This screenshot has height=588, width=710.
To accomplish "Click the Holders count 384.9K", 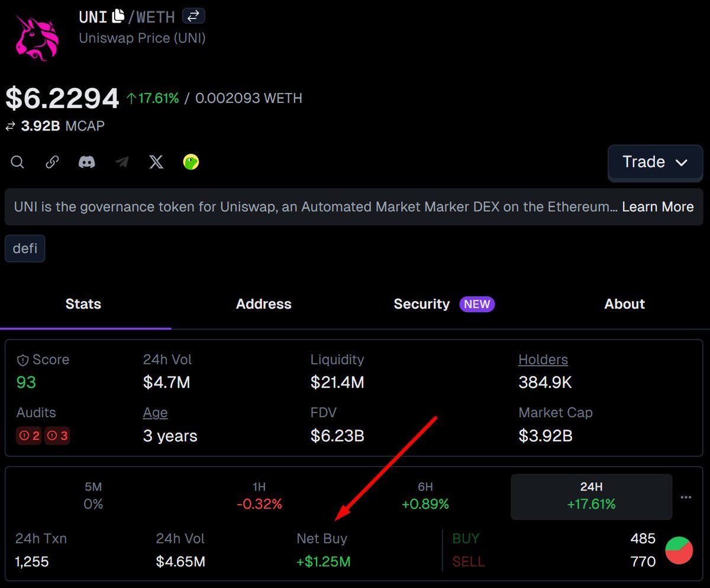I will click(546, 383).
